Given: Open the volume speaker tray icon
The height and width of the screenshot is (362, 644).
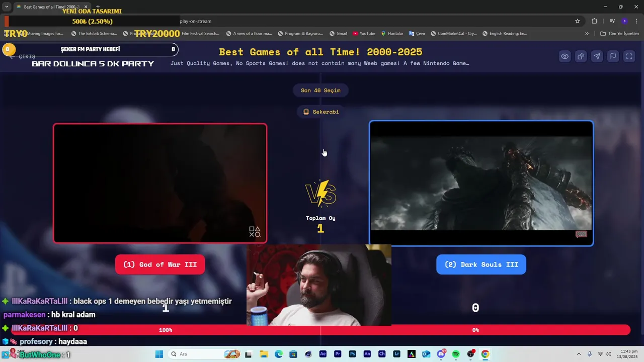Looking at the screenshot, I should (x=608, y=354).
